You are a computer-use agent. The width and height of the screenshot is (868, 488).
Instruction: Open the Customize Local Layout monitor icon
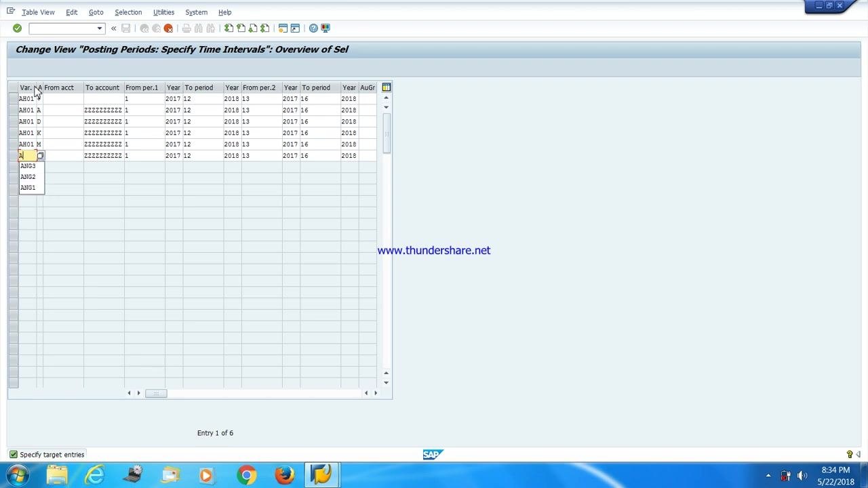click(325, 28)
